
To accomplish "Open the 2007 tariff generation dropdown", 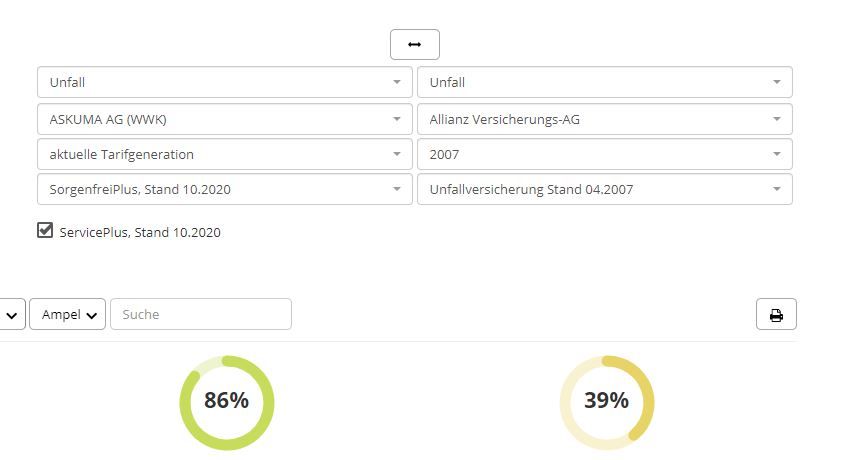I will 605,155.
